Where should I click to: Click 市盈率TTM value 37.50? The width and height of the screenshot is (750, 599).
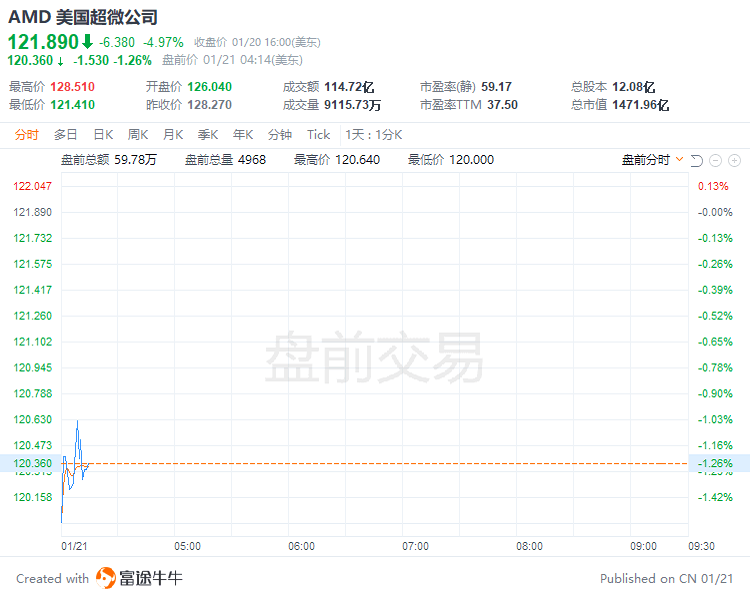click(x=502, y=104)
